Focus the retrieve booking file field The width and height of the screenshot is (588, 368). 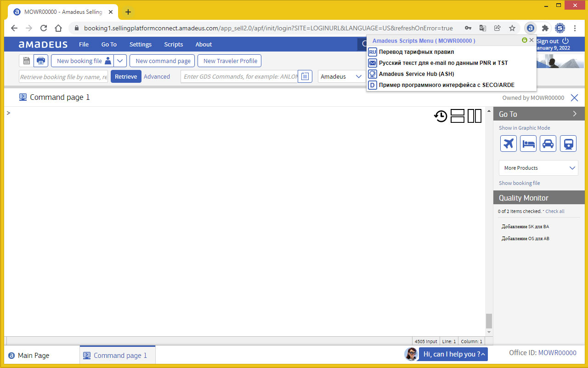63,76
